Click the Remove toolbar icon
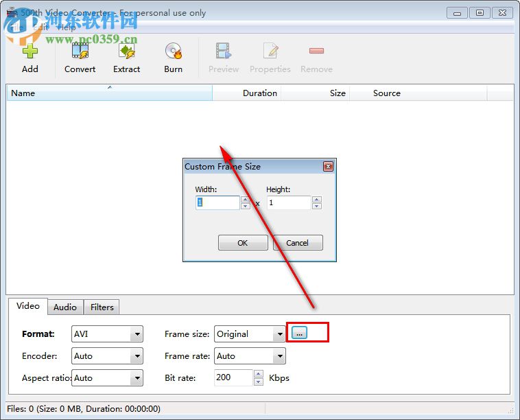 tap(316, 58)
